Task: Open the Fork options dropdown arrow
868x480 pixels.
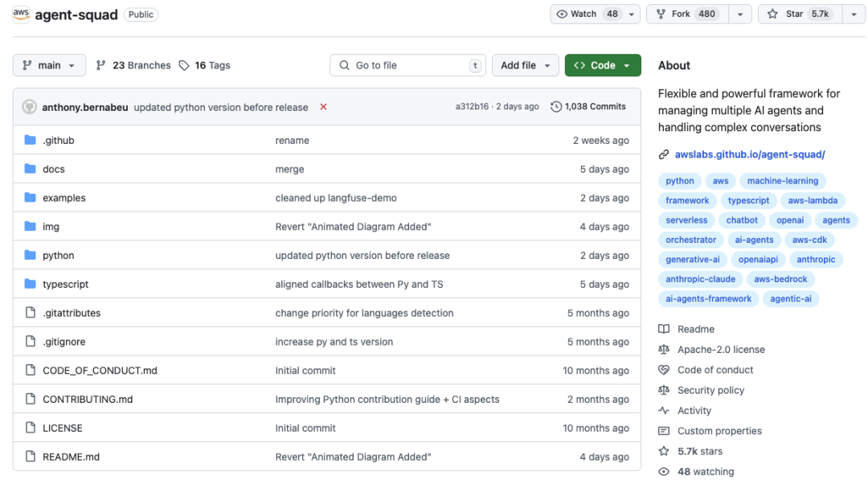Action: coord(740,14)
